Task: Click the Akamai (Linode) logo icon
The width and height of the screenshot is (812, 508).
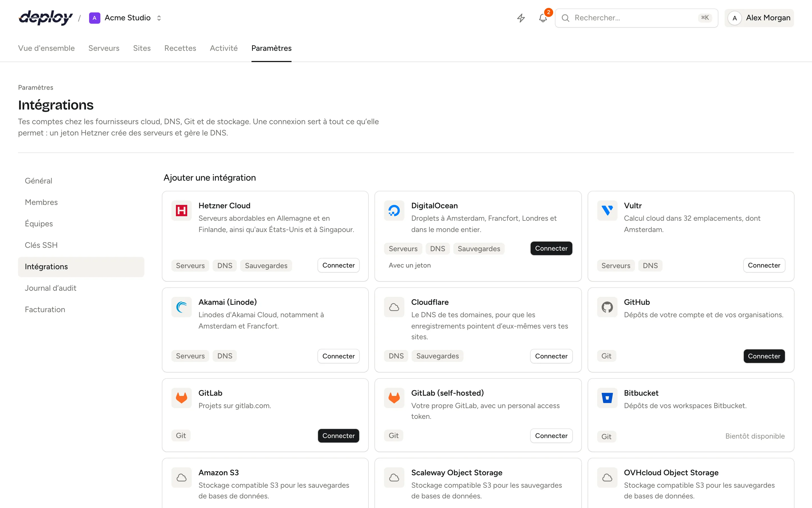Action: [x=182, y=307]
